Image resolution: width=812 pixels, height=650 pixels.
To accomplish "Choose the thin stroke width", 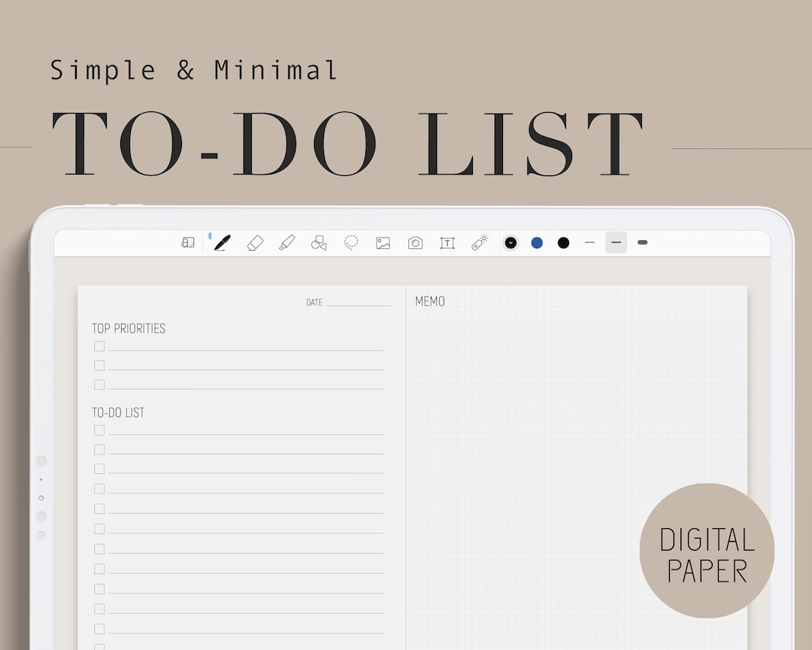I will (x=589, y=242).
